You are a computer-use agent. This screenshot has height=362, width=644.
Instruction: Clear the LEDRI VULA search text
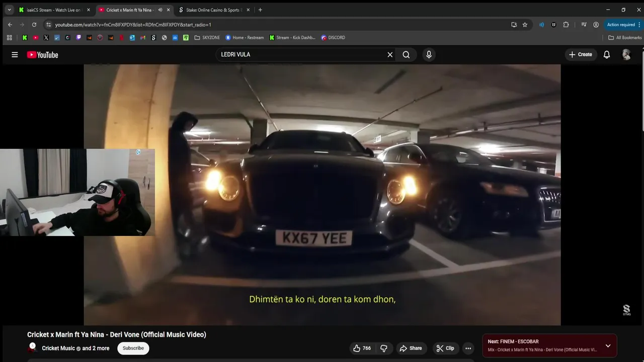390,55
